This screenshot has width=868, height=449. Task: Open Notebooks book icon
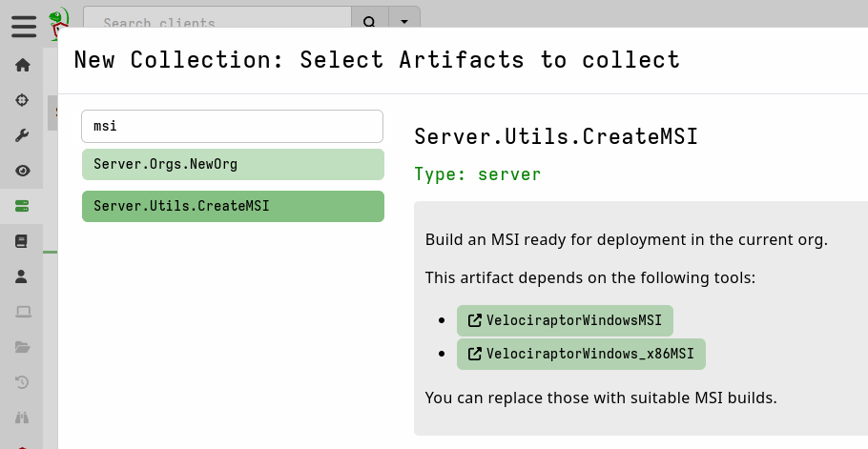click(23, 241)
